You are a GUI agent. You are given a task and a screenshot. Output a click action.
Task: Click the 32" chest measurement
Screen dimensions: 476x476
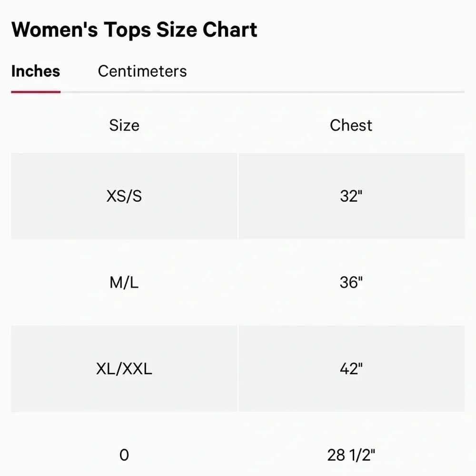tap(351, 196)
